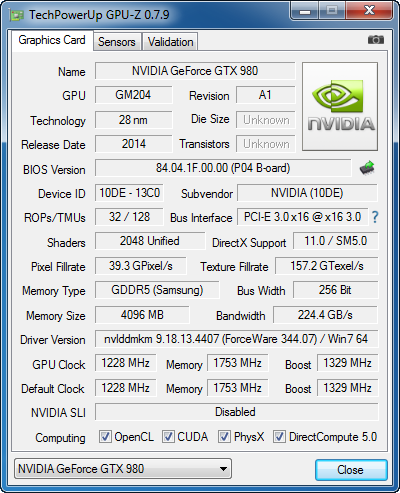The height and width of the screenshot is (493, 400).
Task: Click the Bus Interface value PCI-E 3.0
Action: click(302, 217)
